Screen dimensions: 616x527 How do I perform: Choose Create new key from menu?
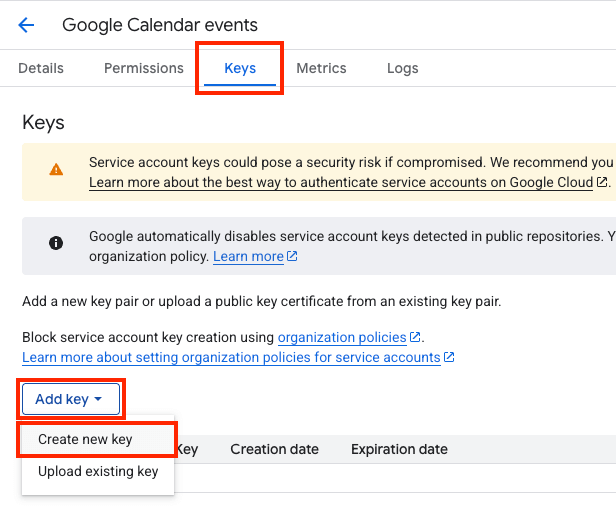pos(97,439)
